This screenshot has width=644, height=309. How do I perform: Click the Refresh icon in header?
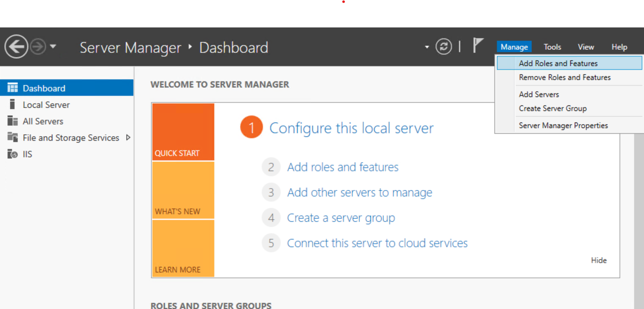444,46
